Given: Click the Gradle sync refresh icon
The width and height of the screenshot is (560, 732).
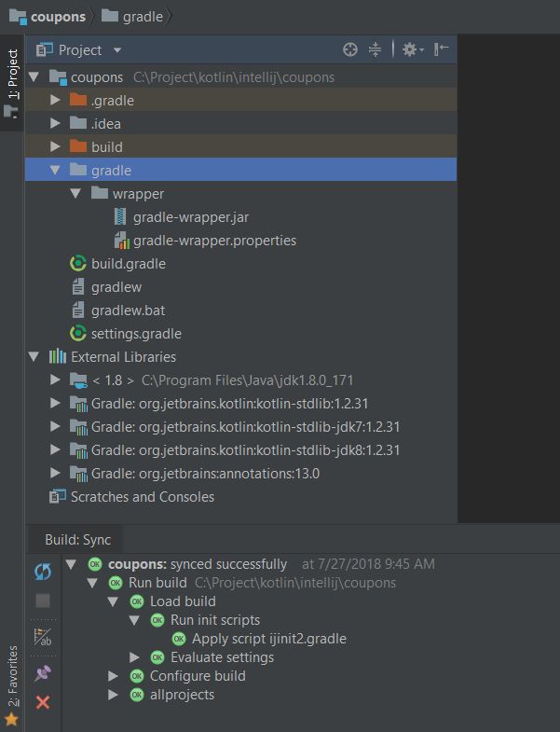Looking at the screenshot, I should (x=43, y=572).
